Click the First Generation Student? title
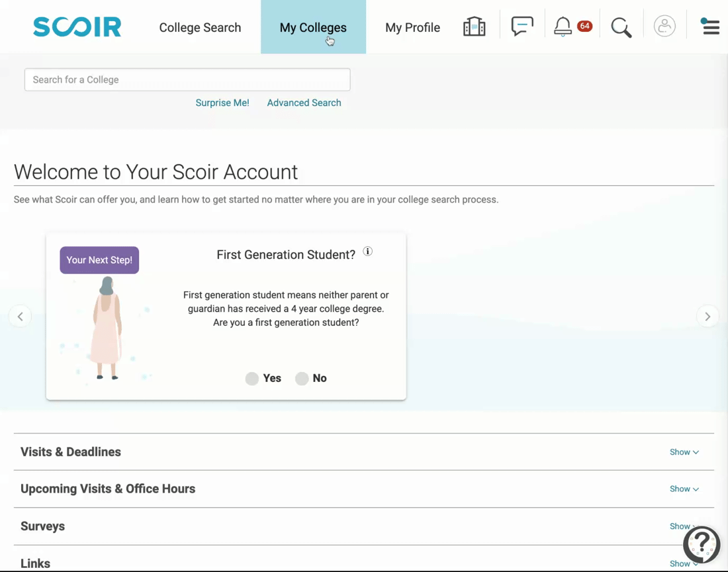The height and width of the screenshot is (572, 728). tap(286, 254)
